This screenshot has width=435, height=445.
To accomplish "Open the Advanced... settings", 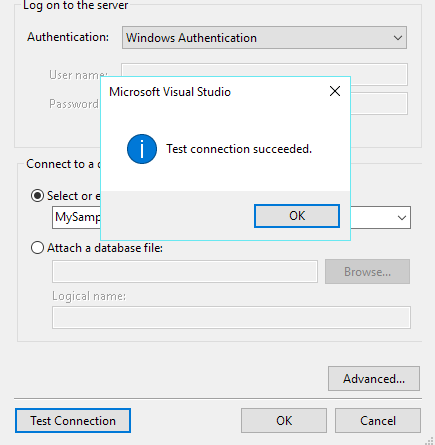I will coord(374,379).
